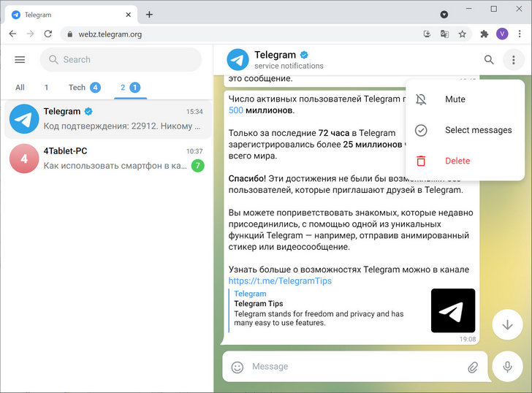
Task: Attach a file with the paperclip
Action: pos(473,367)
